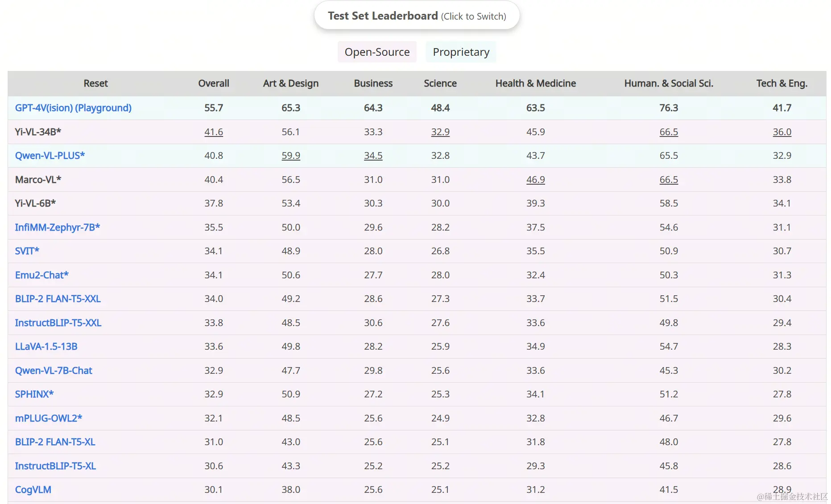This screenshot has height=504, width=831.
Task: Sort by the Business column
Action: 373,83
